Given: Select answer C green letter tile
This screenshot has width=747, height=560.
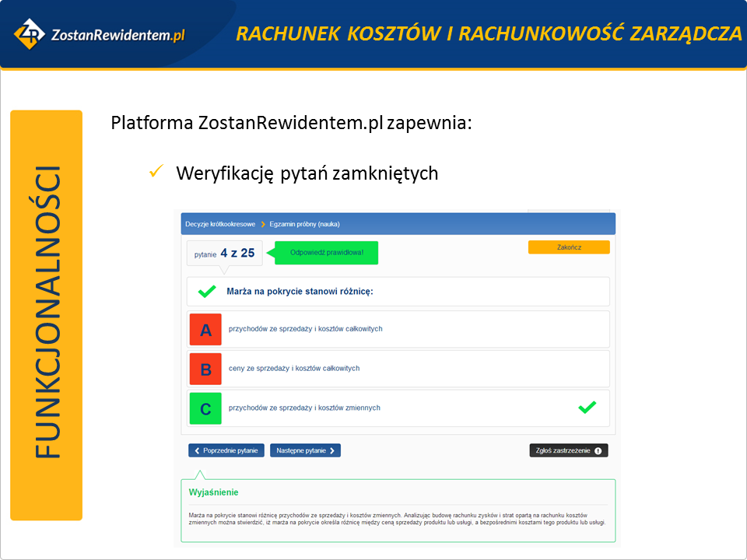Looking at the screenshot, I should click(205, 408).
